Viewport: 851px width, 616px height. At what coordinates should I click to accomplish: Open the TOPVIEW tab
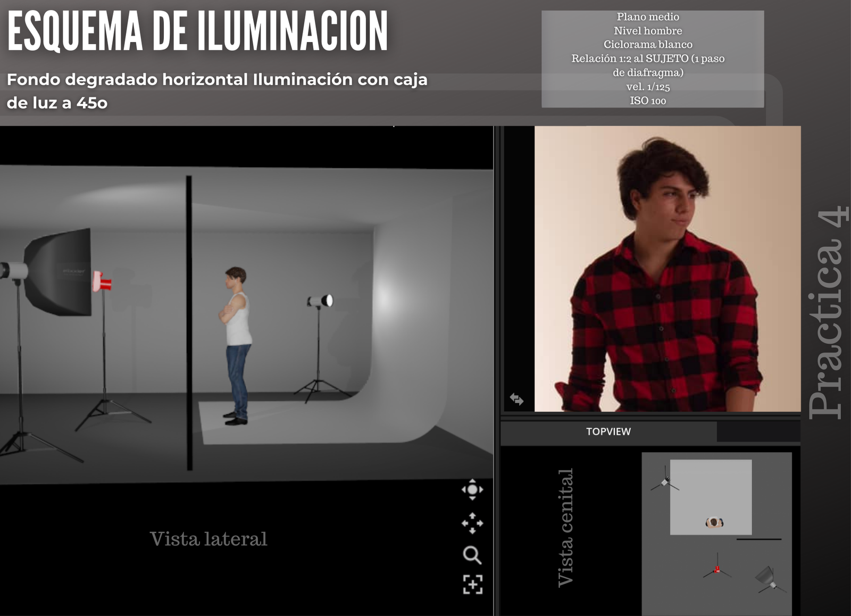tap(608, 431)
